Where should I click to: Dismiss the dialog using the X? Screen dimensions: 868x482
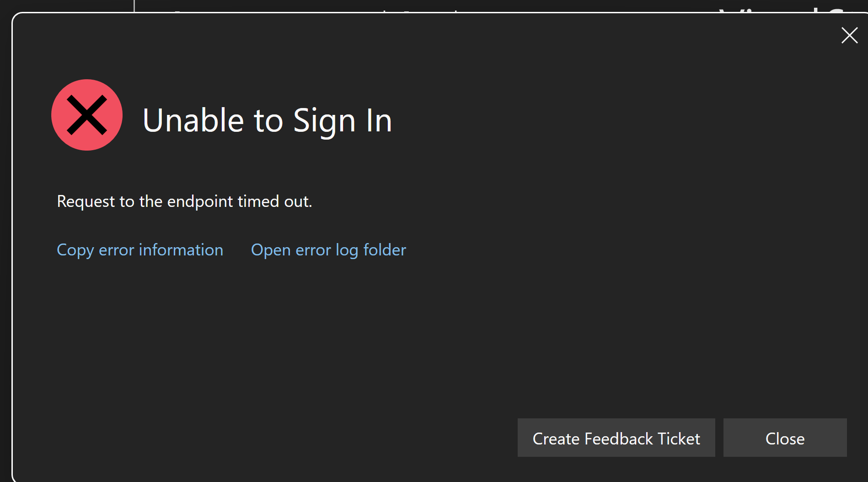[849, 35]
